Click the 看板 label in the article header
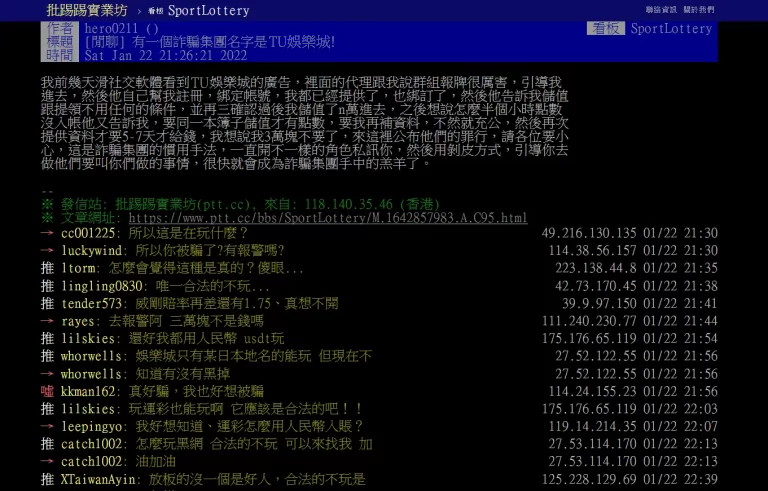 point(605,29)
